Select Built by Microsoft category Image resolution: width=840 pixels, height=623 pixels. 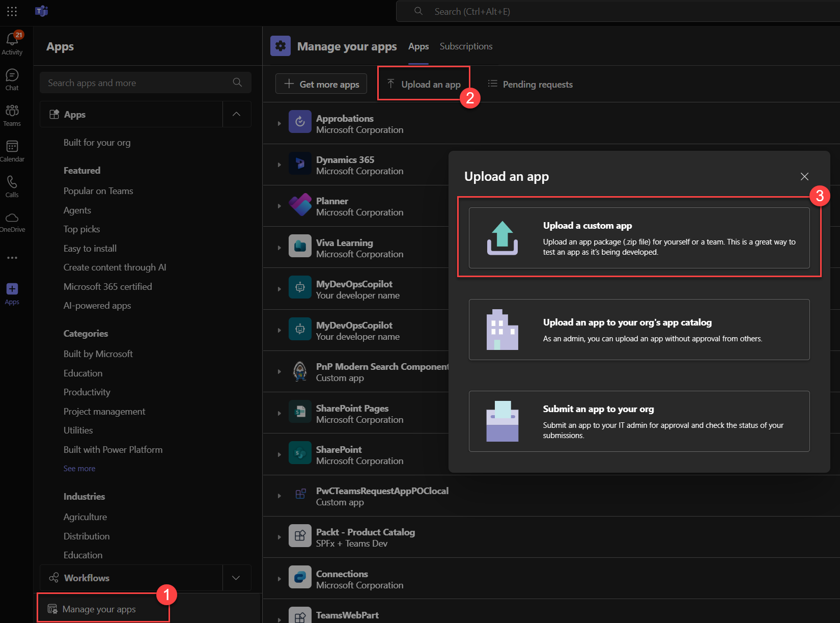pos(98,354)
